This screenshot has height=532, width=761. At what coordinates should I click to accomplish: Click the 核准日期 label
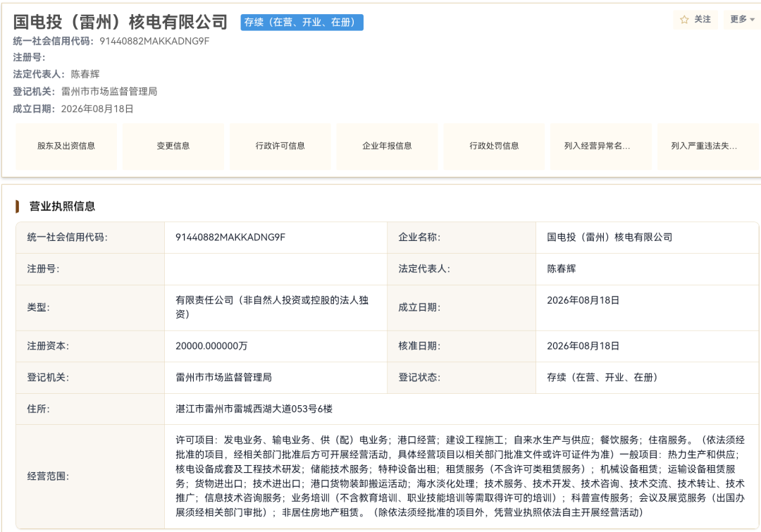click(419, 346)
